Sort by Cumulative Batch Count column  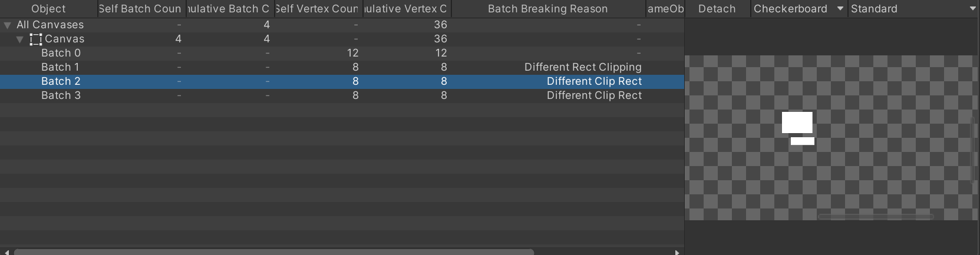click(x=230, y=9)
